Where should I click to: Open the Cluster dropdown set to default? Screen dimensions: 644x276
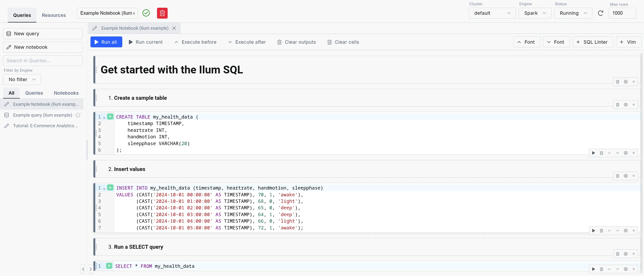click(492, 13)
